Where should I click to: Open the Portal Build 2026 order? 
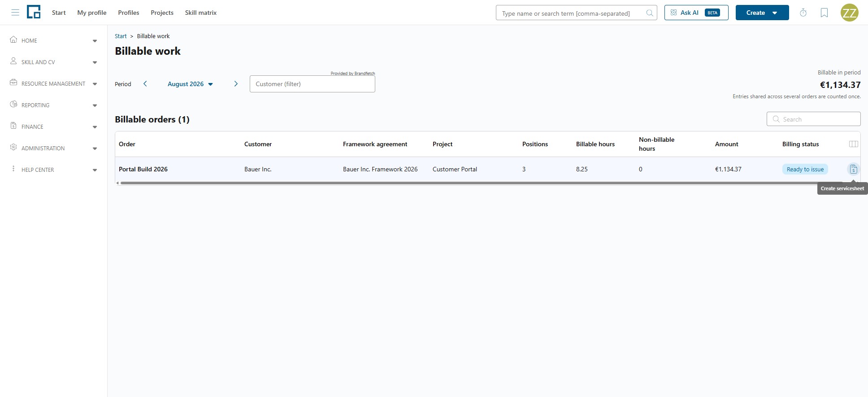point(143,169)
